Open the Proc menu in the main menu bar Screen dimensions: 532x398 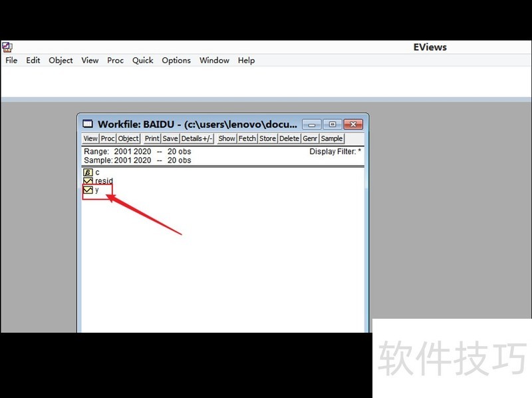tap(115, 61)
